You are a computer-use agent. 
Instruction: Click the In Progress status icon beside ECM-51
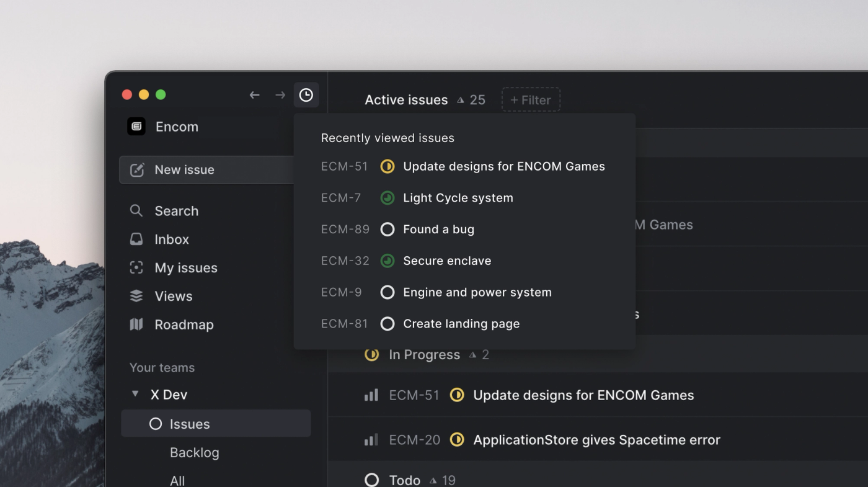point(457,395)
